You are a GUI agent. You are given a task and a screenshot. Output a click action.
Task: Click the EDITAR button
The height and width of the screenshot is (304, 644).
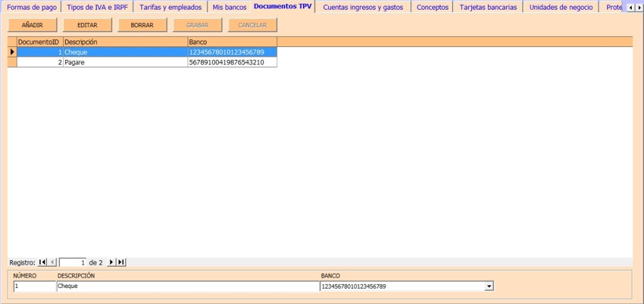(x=87, y=25)
